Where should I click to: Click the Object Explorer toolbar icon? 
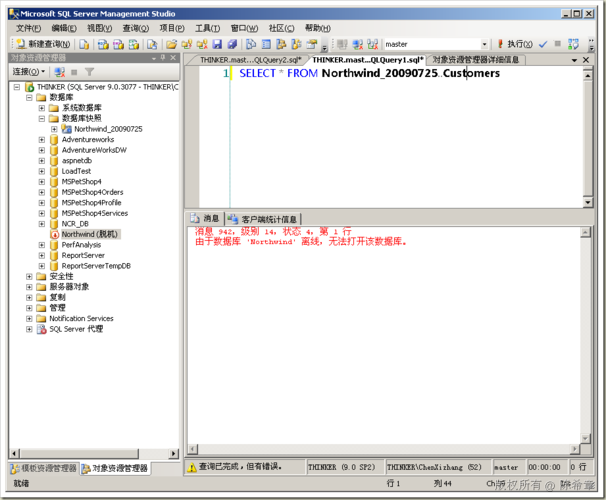pyautogui.click(x=281, y=44)
